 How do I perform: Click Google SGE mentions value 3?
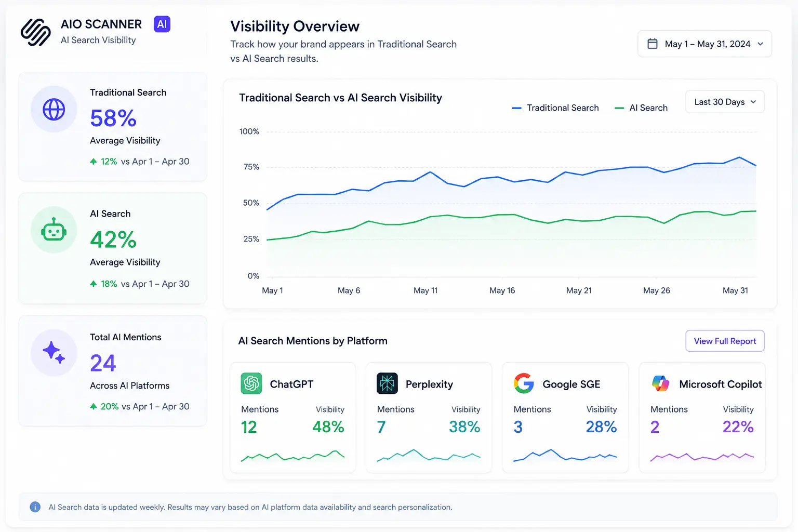(518, 427)
